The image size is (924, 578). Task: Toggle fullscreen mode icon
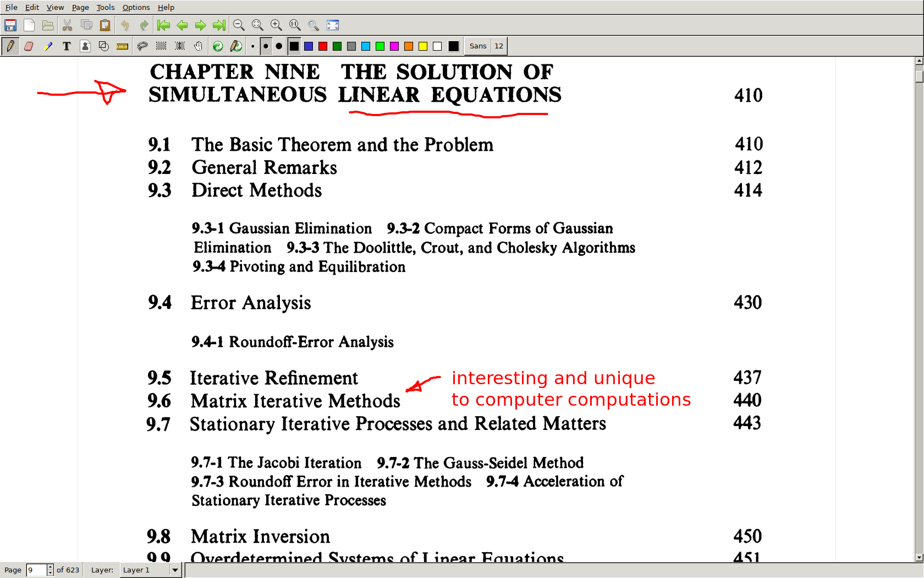coord(333,25)
